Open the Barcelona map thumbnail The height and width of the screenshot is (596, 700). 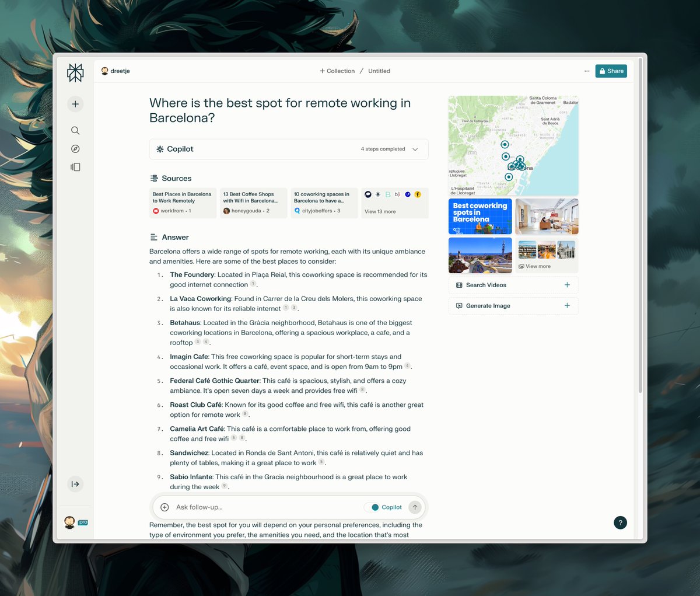click(513, 145)
